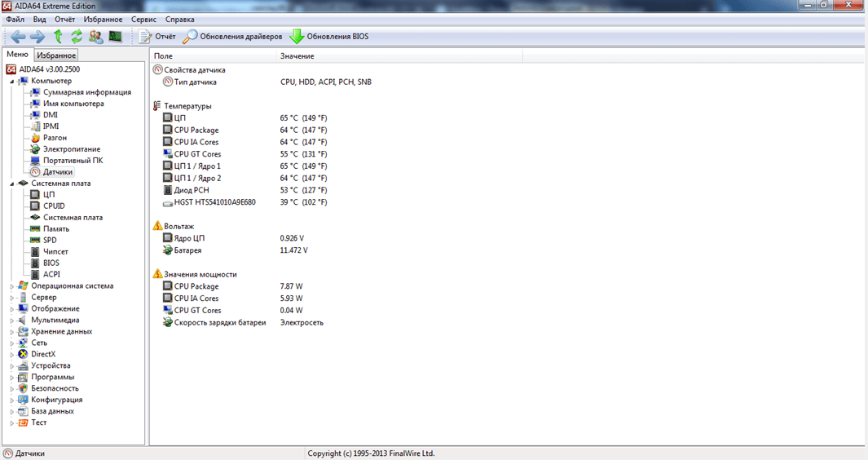Click the Отчёт toolbar button
868x460 pixels.
click(x=157, y=37)
